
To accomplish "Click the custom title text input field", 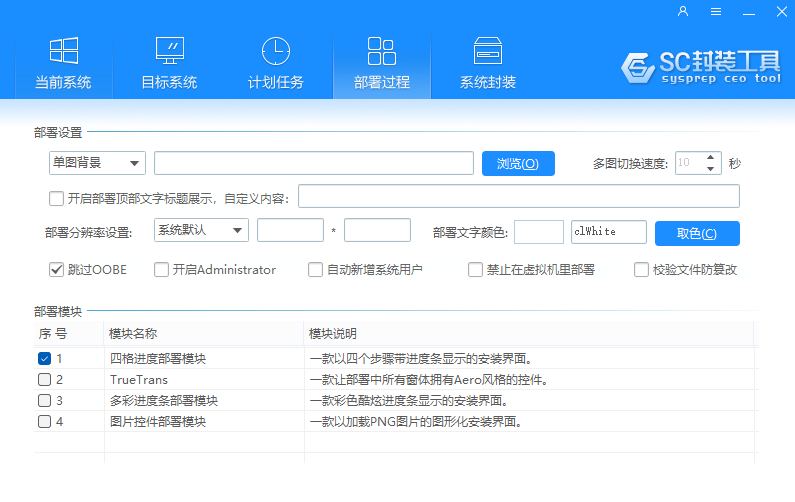I will click(518, 196).
